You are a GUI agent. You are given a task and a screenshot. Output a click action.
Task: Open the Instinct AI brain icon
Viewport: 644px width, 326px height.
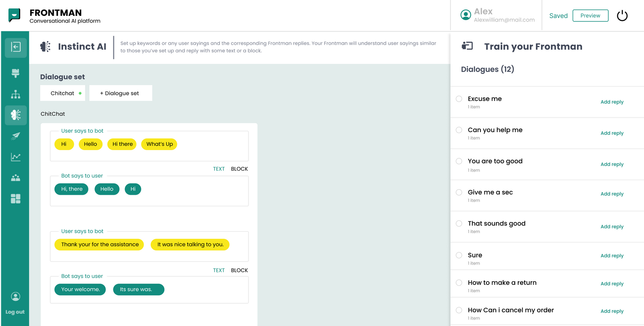pyautogui.click(x=15, y=115)
